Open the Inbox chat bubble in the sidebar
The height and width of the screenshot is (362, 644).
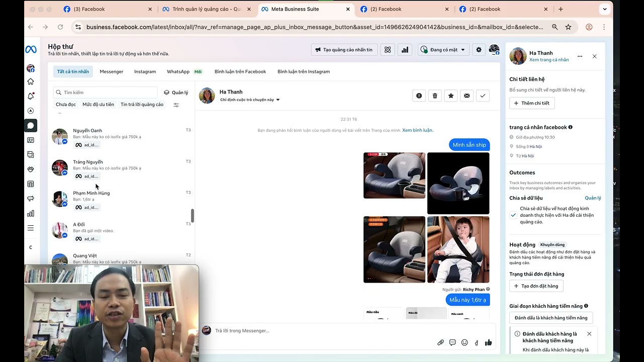coord(31,126)
